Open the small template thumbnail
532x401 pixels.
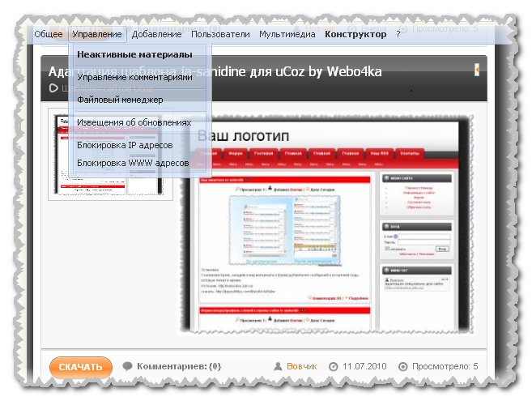(x=110, y=155)
